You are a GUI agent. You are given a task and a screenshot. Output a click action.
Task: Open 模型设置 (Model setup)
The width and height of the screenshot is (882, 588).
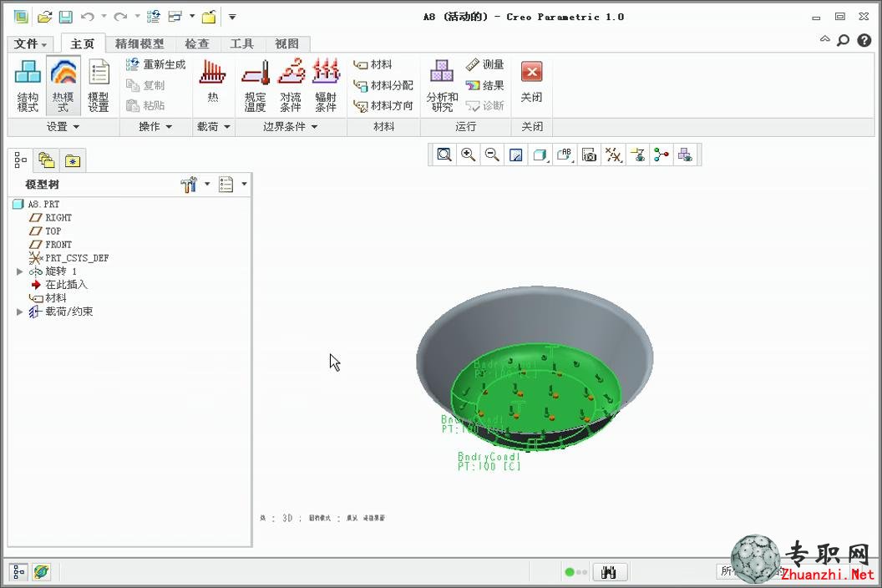[x=99, y=85]
